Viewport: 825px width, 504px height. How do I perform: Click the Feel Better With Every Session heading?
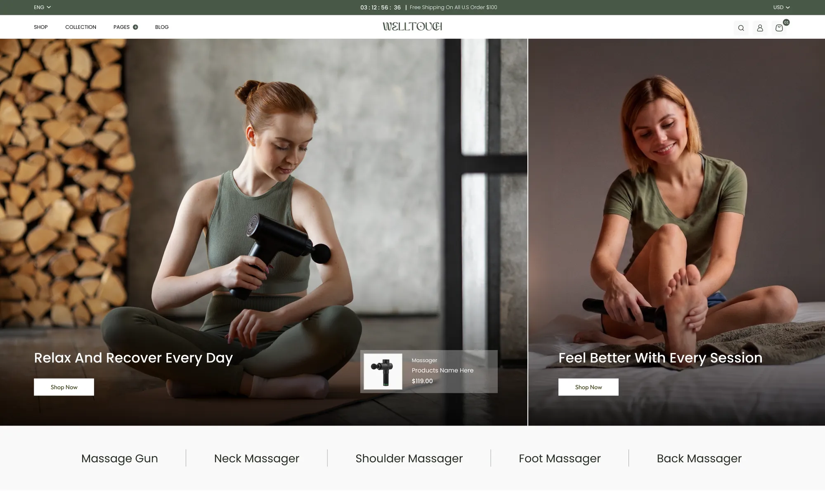click(660, 358)
